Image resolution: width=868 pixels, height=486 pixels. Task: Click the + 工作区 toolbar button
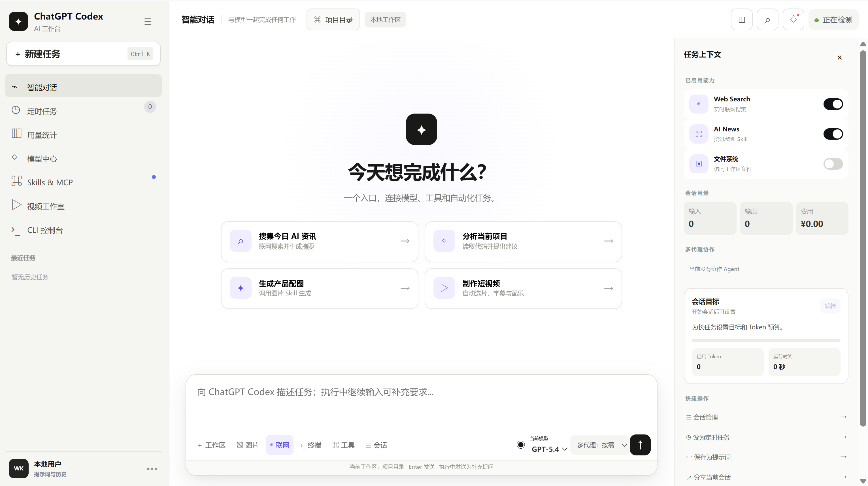coord(211,445)
